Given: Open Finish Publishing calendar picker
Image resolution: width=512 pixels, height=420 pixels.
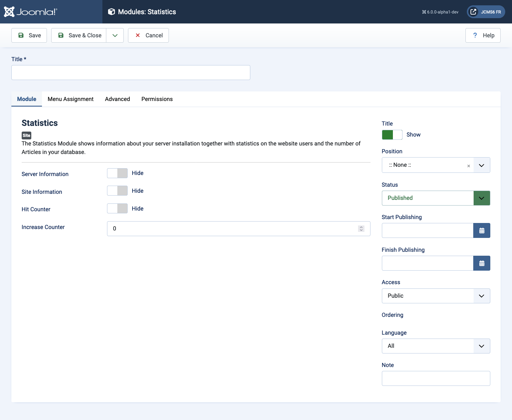Looking at the screenshot, I should 482,263.
